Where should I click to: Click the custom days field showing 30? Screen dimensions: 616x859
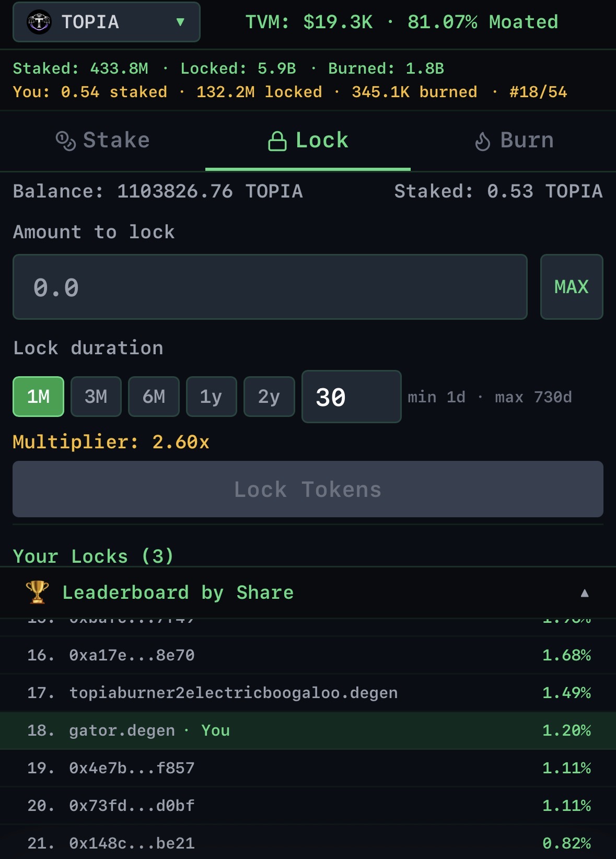click(352, 397)
